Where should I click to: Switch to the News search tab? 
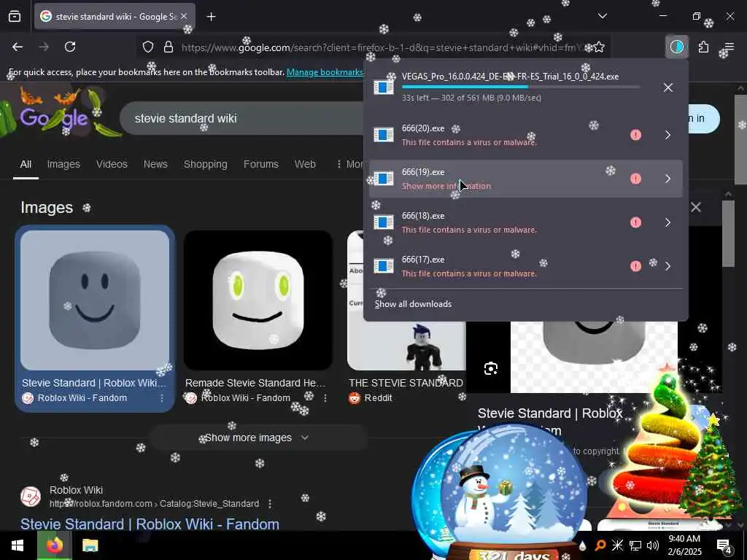(156, 164)
